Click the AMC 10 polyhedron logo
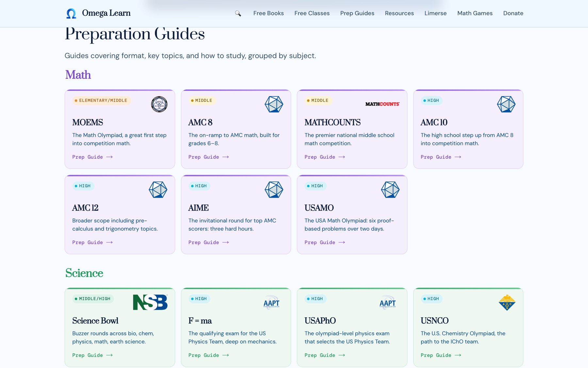 506,104
